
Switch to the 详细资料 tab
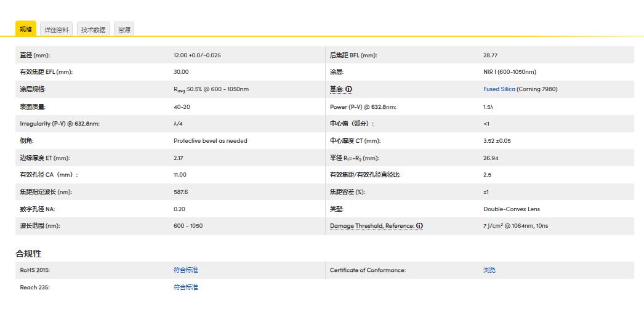pos(57,30)
